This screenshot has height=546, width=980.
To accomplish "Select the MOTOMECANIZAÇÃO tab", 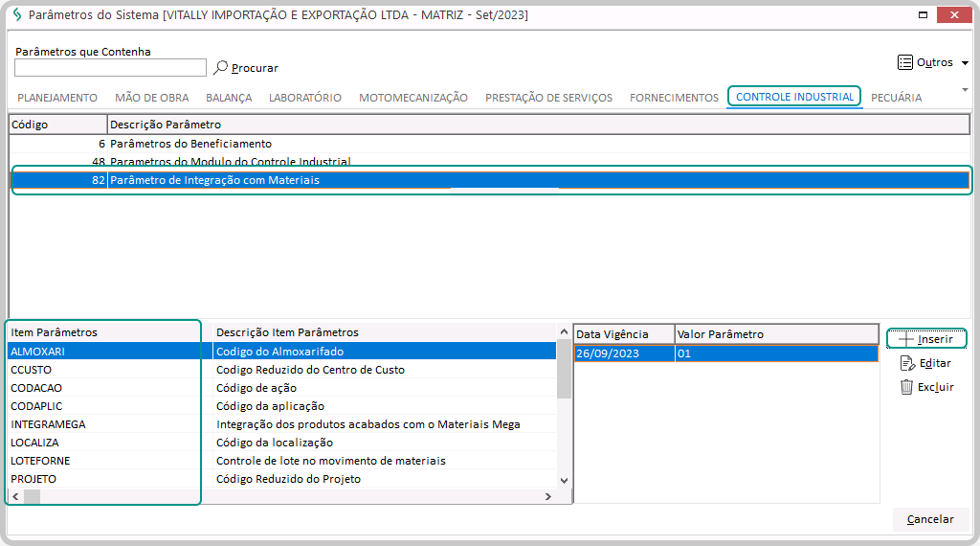I will coord(413,98).
